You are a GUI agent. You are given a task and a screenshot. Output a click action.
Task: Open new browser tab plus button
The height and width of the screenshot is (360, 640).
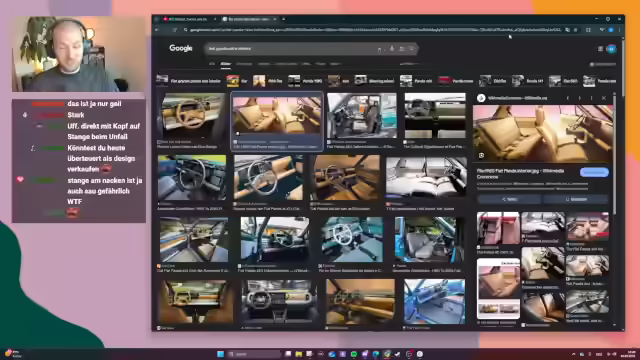(x=283, y=19)
